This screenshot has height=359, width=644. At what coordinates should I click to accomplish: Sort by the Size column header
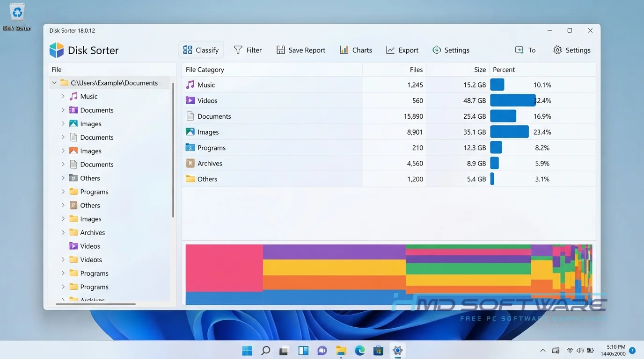coord(458,70)
